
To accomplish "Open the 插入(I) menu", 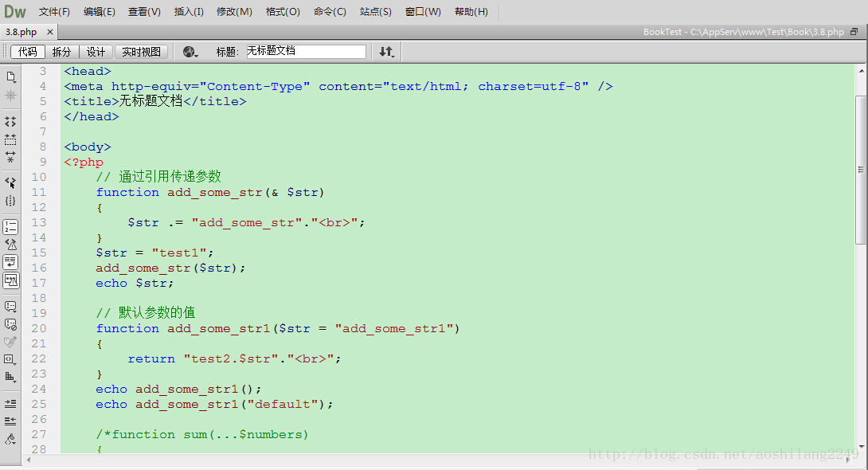I will pyautogui.click(x=189, y=12).
